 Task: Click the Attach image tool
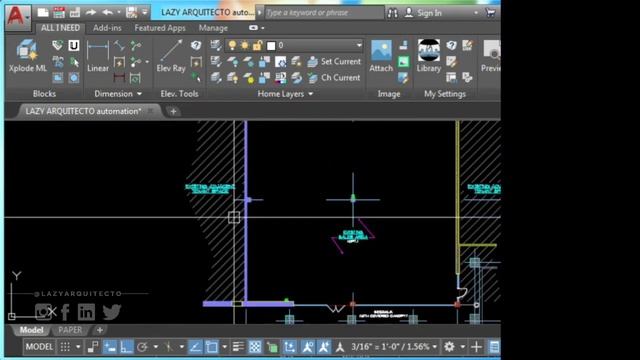pos(381,56)
